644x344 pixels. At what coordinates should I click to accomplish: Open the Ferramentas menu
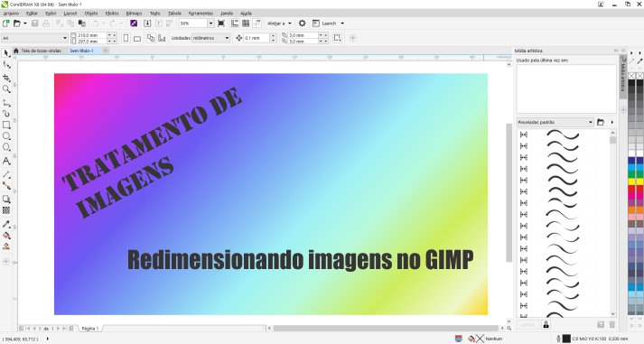pos(201,14)
